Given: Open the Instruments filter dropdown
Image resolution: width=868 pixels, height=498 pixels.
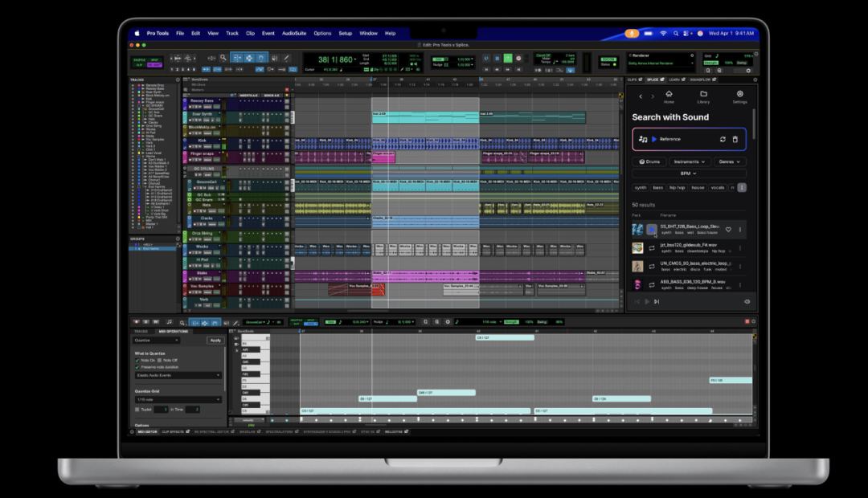Looking at the screenshot, I should coord(690,161).
